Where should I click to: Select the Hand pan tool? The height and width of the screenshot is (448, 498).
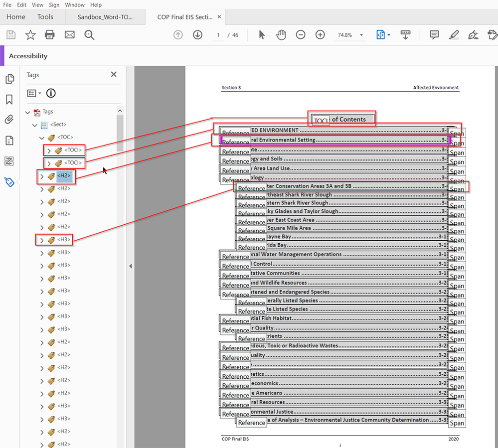(282, 35)
